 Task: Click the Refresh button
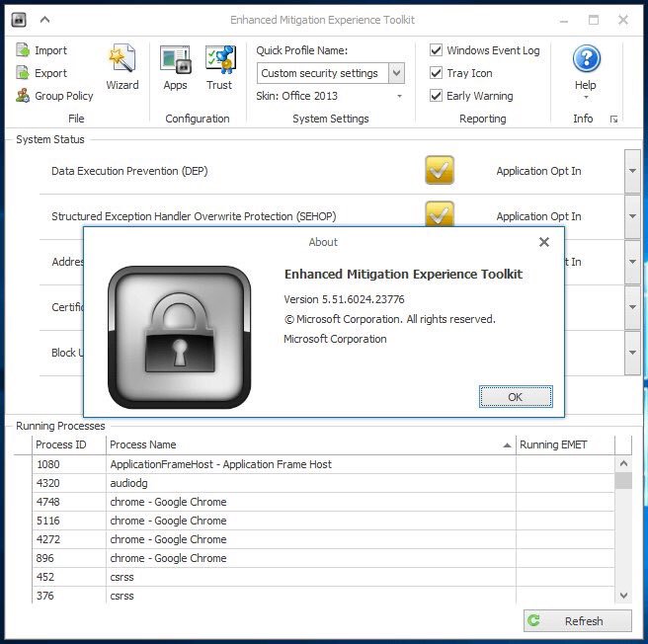pos(577,621)
